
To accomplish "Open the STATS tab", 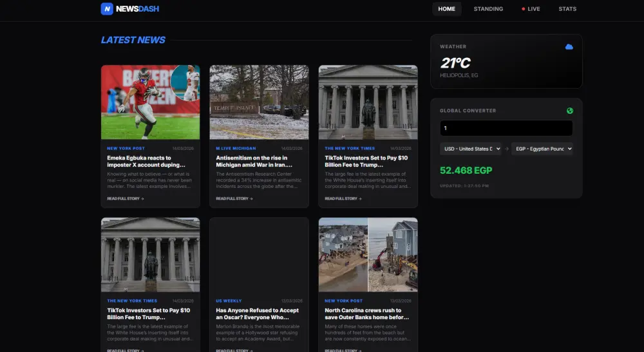I will (567, 9).
